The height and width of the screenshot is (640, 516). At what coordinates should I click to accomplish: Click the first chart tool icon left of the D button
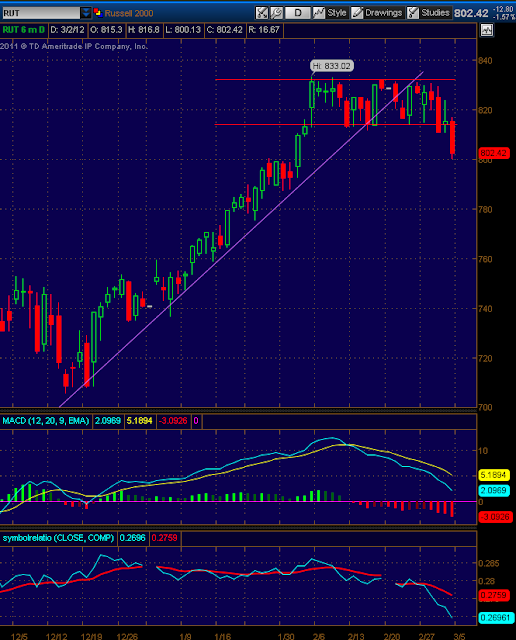tap(262, 13)
